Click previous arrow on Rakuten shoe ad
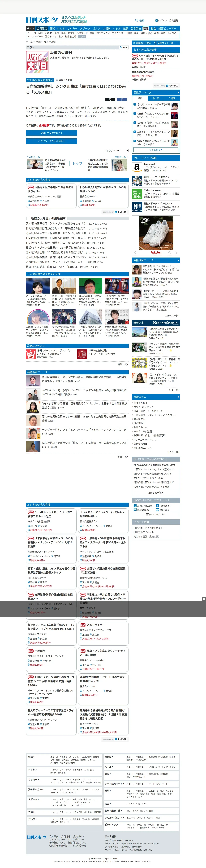206x868 pixels. pyautogui.click(x=135, y=252)
